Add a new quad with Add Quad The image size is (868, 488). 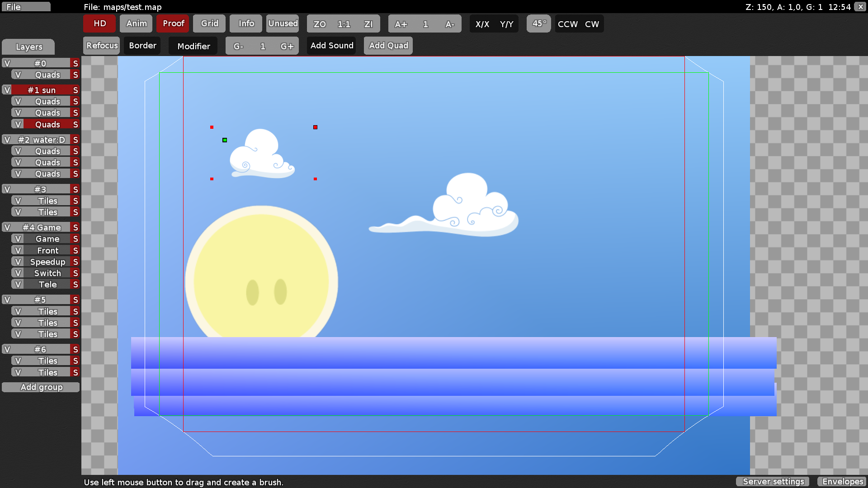tap(388, 45)
